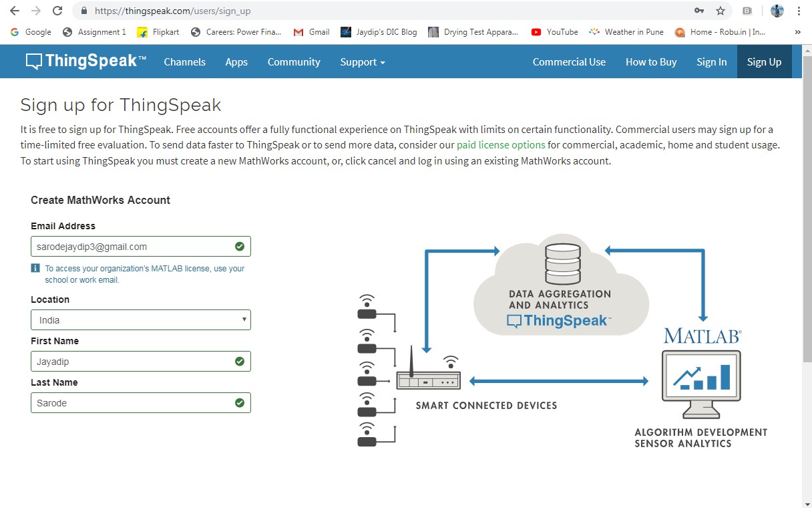Screen dimensions: 812x508
Task: Click the info icon beside the MATLAB license note
Action: pyautogui.click(x=35, y=268)
